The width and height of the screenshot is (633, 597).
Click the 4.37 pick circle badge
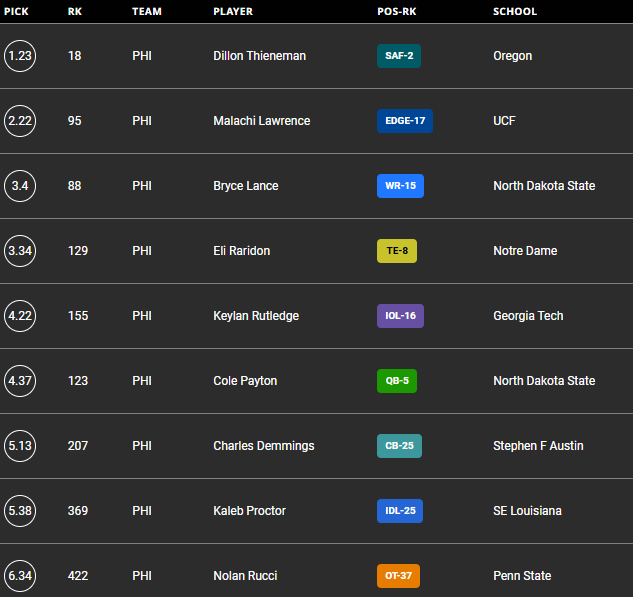(20, 381)
